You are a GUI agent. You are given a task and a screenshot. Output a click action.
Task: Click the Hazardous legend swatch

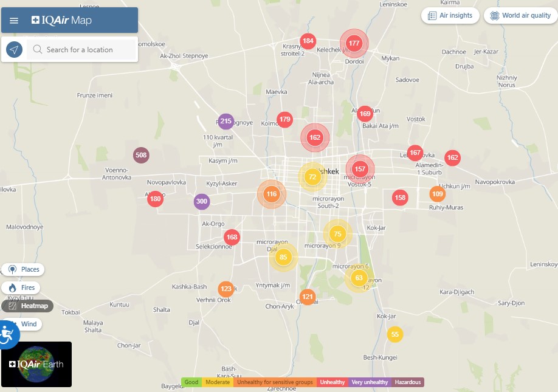click(407, 382)
